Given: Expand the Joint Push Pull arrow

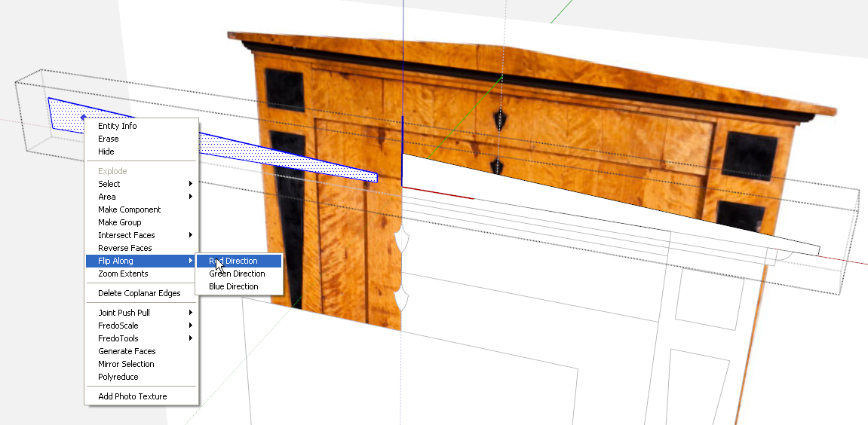Looking at the screenshot, I should [191, 313].
